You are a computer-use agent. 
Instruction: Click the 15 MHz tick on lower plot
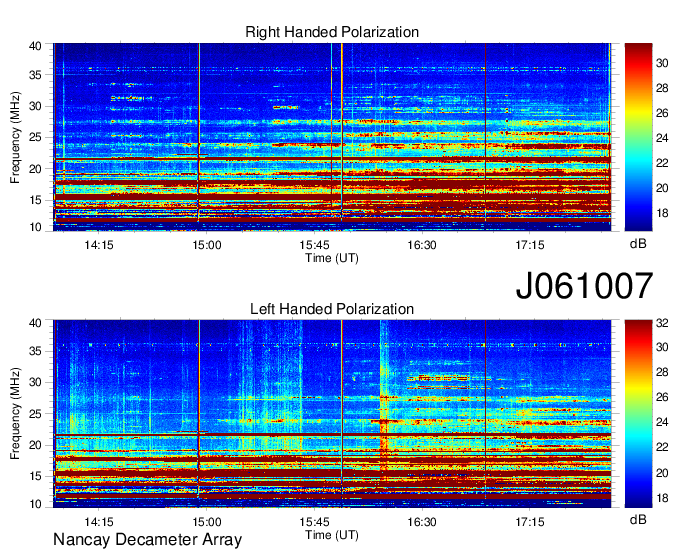35,477
